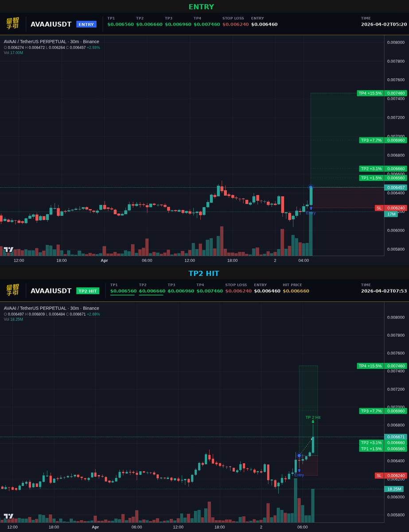Click the 'Vol 18.25M' indicator label
The height and width of the screenshot is (532, 409).
point(14,319)
